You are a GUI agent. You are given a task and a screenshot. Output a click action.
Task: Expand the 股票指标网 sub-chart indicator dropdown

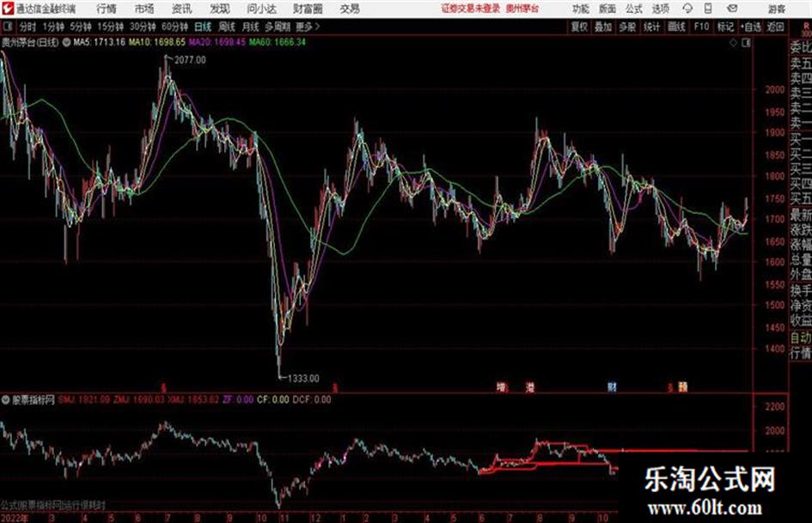coord(6,399)
